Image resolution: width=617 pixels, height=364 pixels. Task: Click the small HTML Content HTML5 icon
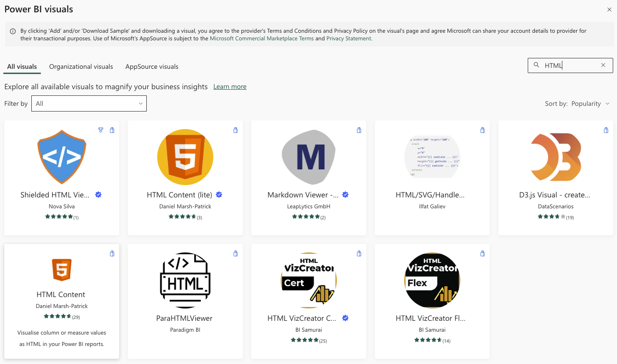pyautogui.click(x=62, y=270)
